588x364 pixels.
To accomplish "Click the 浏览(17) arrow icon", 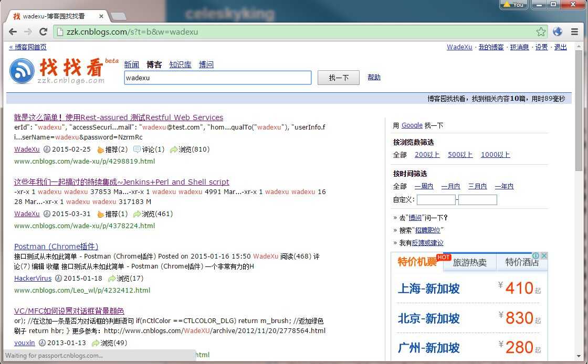I will (112, 278).
